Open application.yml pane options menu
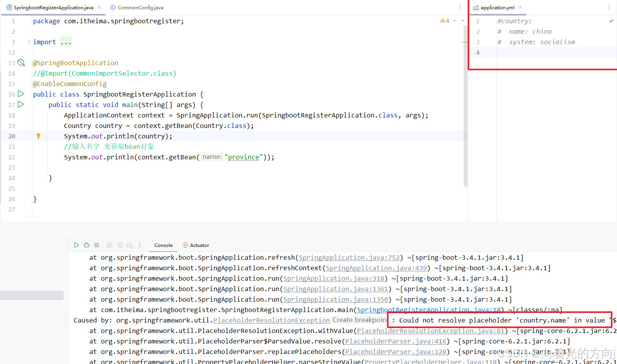Image resolution: width=617 pixels, height=364 pixels. (x=609, y=7)
